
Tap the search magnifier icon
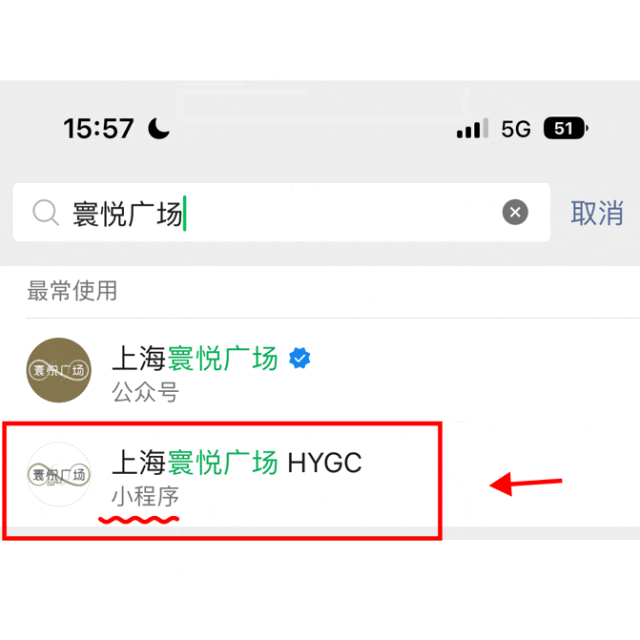coord(46,212)
